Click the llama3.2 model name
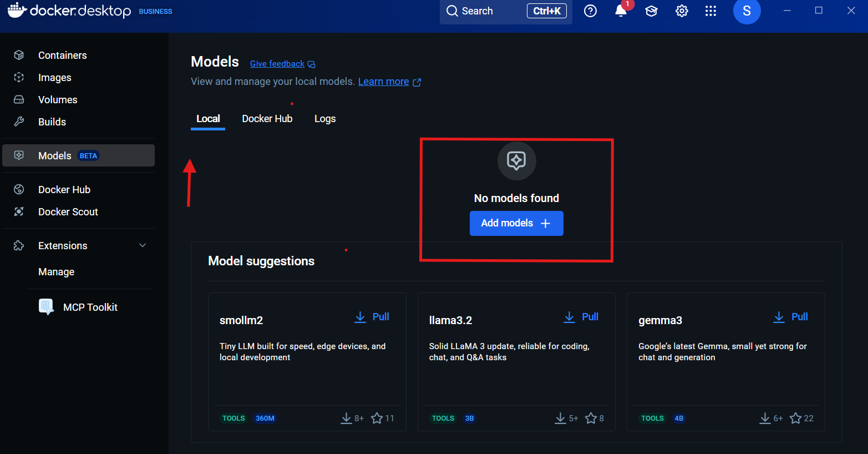The image size is (868, 454). tap(450, 320)
